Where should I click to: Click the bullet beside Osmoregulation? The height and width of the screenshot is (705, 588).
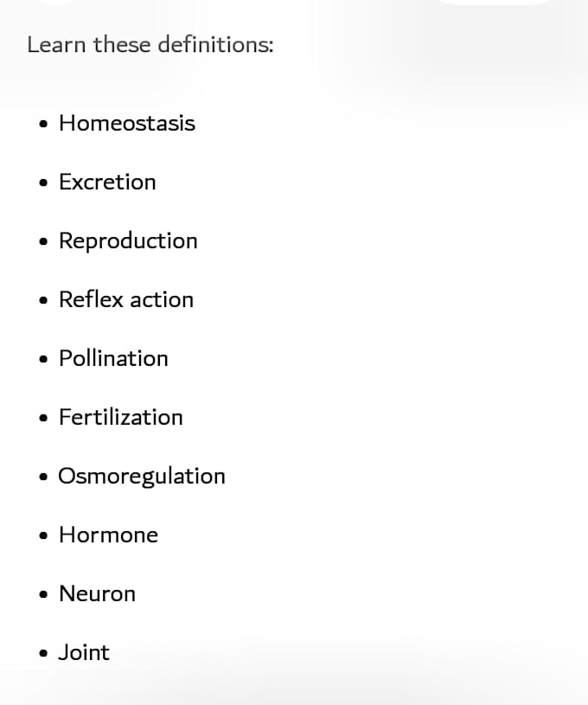point(43,477)
